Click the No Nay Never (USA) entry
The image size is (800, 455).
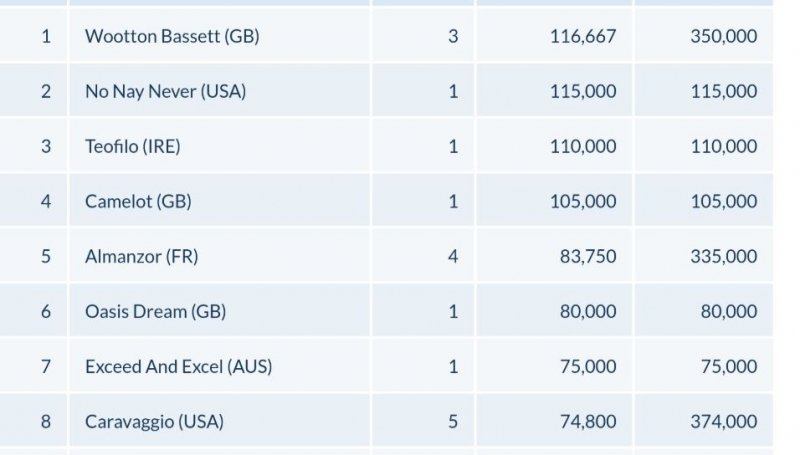point(165,92)
